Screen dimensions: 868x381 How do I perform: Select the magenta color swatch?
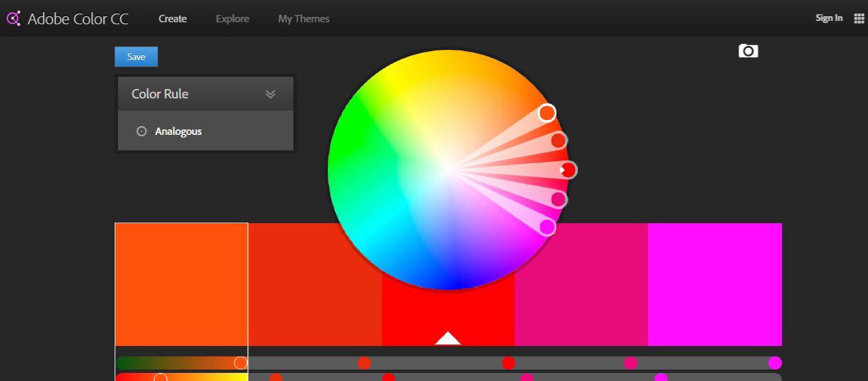coord(715,283)
